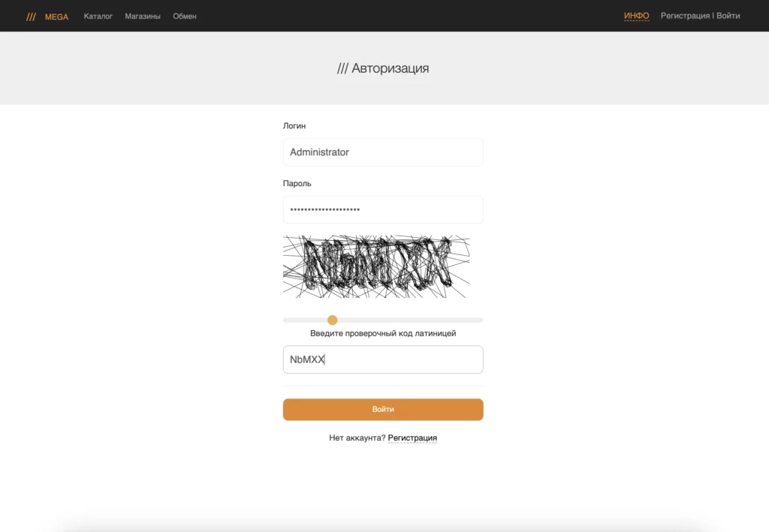Click the MEGA brand name

pyautogui.click(x=56, y=17)
